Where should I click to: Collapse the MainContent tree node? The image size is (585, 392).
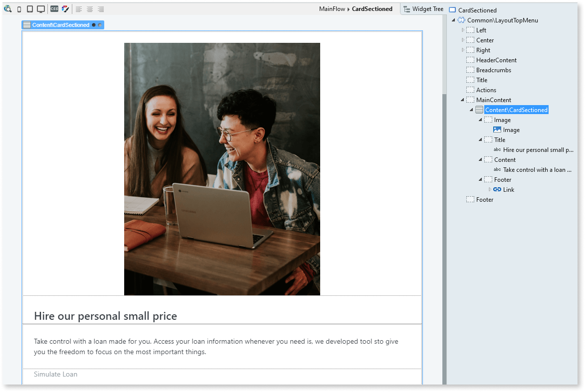coord(462,100)
